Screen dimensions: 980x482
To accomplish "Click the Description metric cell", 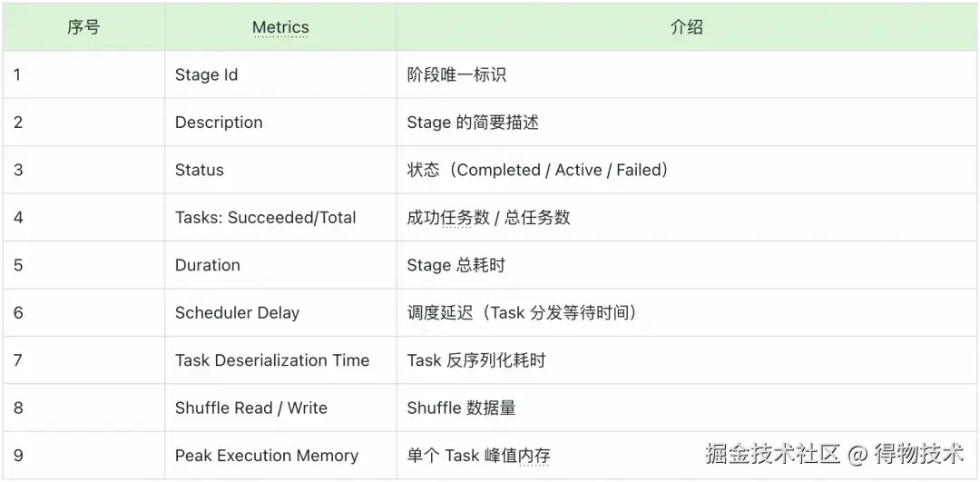I will pyautogui.click(x=280, y=123).
